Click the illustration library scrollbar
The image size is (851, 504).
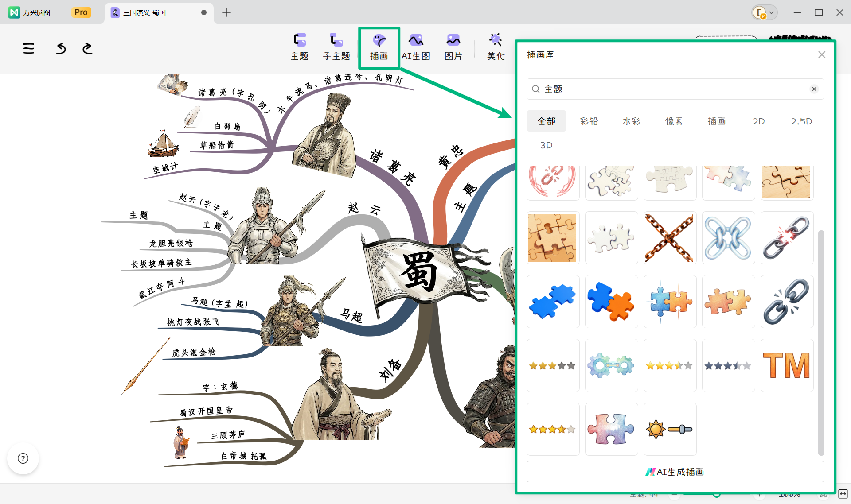point(821,342)
